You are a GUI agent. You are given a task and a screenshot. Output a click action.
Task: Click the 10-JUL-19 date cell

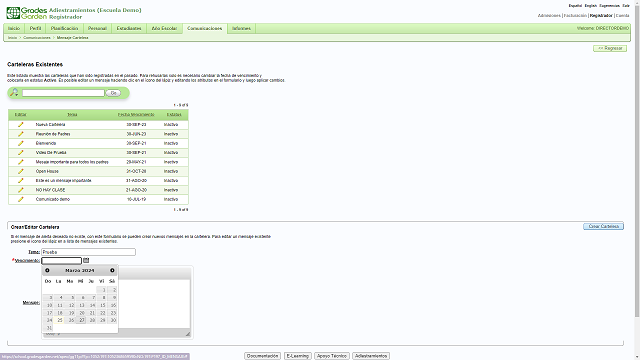136,199
